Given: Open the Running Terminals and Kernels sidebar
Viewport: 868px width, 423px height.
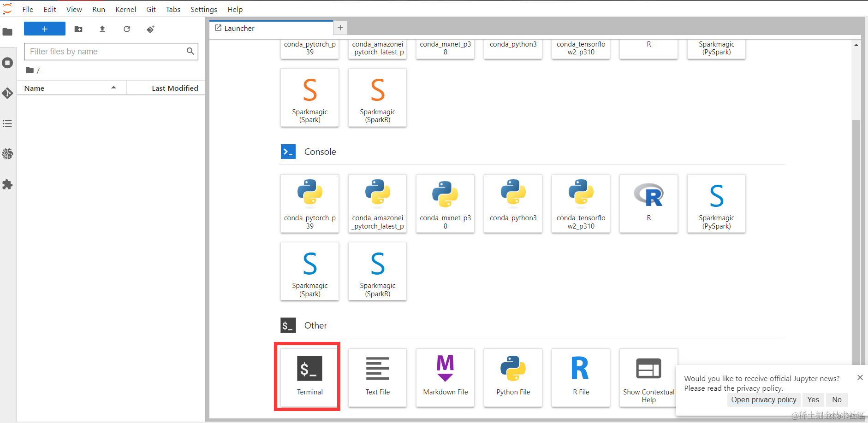Looking at the screenshot, I should (x=7, y=63).
